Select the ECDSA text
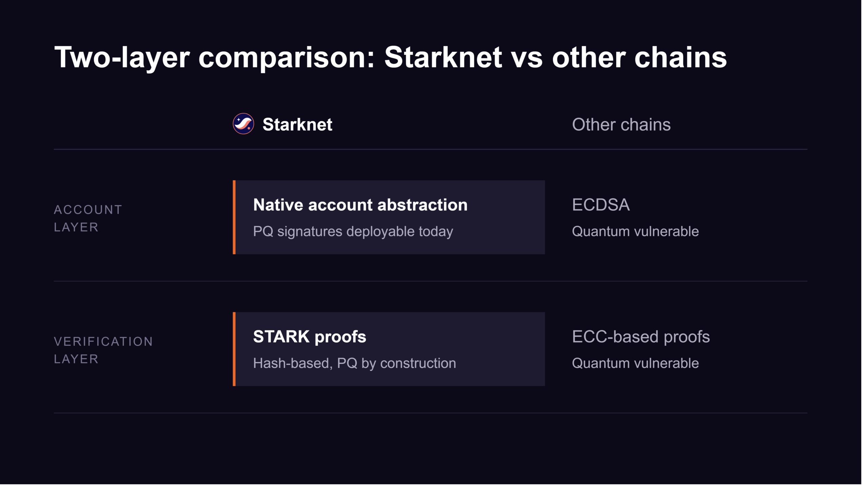868x491 pixels. click(601, 205)
